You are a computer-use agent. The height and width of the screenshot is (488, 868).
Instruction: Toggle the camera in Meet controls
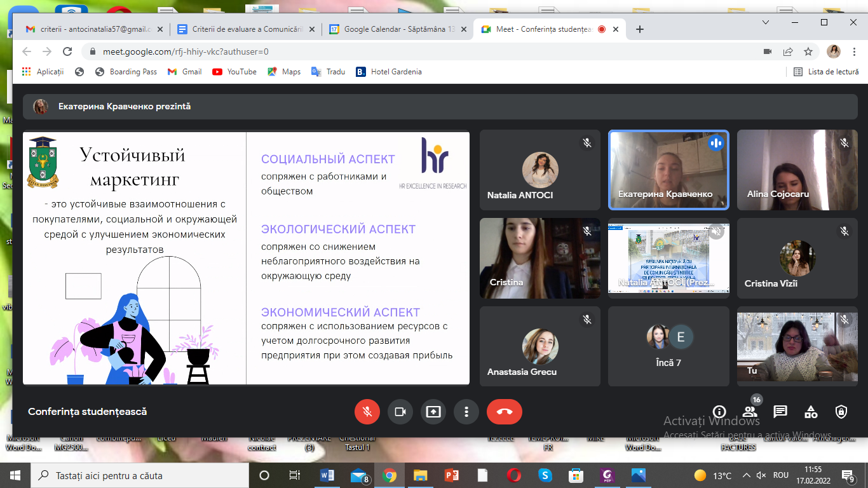tap(400, 412)
